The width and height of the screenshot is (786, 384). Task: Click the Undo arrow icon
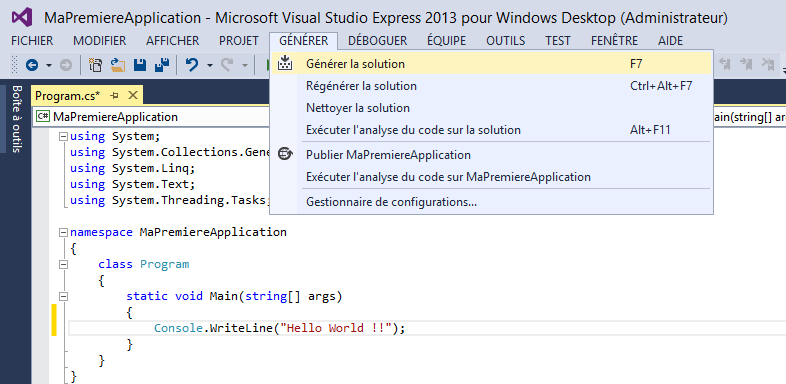click(192, 65)
